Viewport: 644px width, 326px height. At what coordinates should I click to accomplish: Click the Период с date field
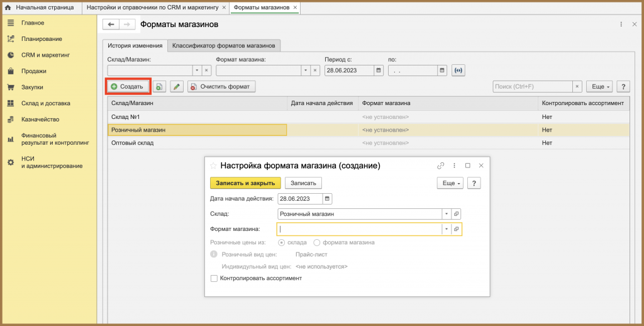click(x=349, y=70)
